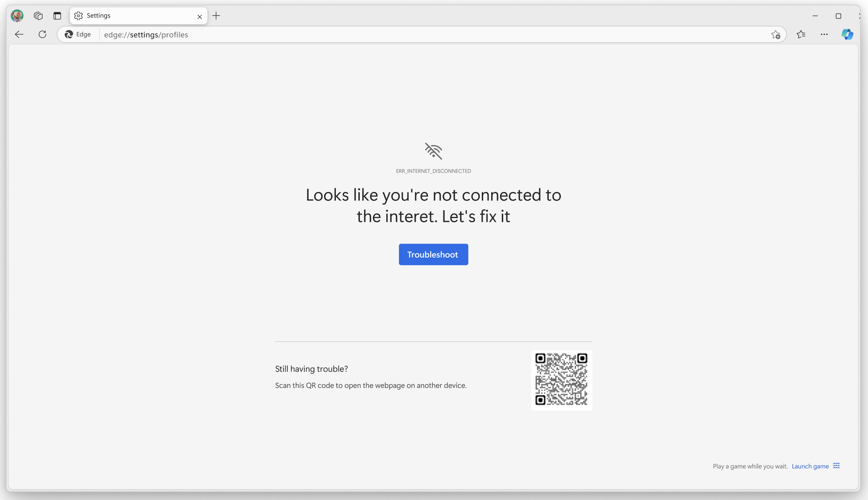Image resolution: width=868 pixels, height=500 pixels.
Task: Close the Settings tab
Action: click(200, 17)
